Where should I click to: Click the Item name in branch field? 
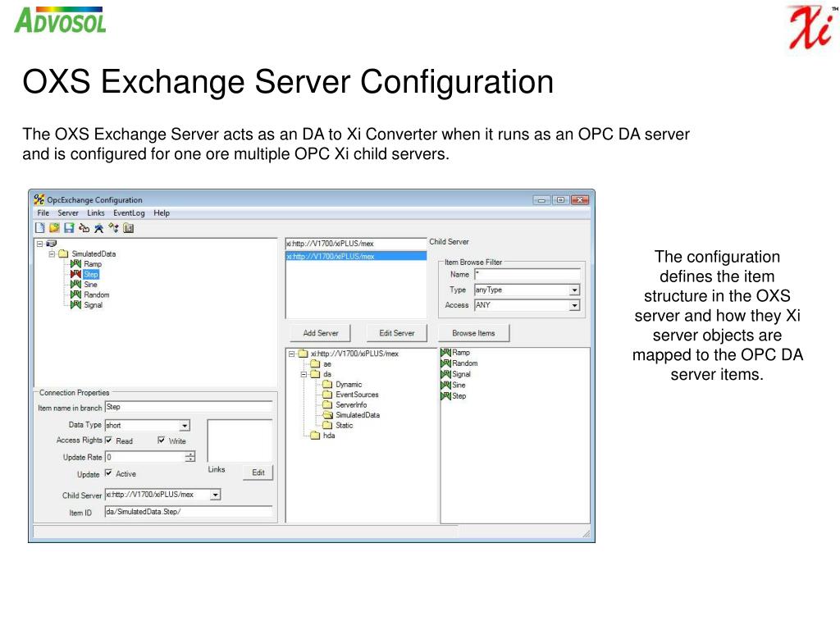coord(189,407)
